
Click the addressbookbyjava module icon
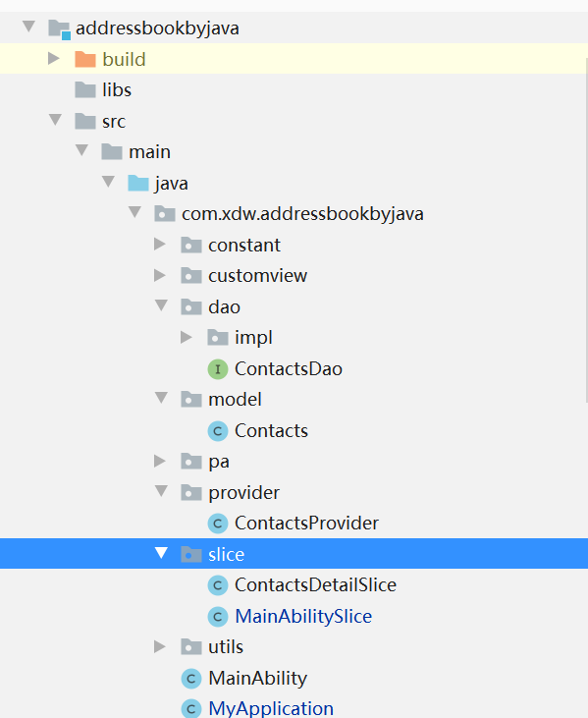(60, 28)
